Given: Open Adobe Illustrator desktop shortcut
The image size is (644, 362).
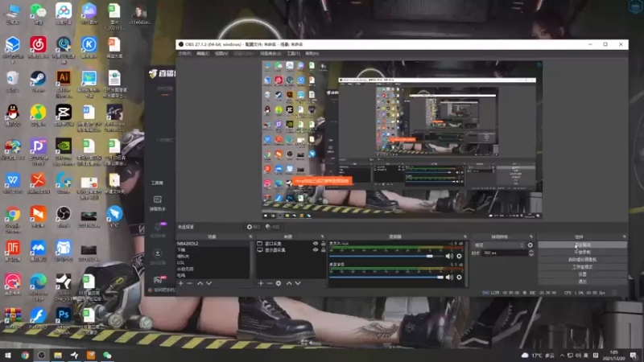Looking at the screenshot, I should (64, 84).
